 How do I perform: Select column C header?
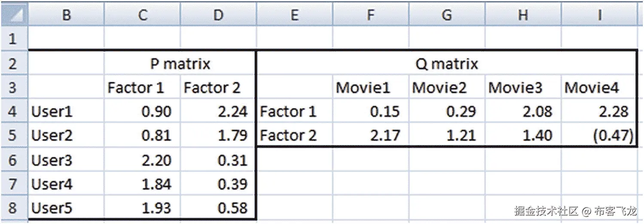142,15
